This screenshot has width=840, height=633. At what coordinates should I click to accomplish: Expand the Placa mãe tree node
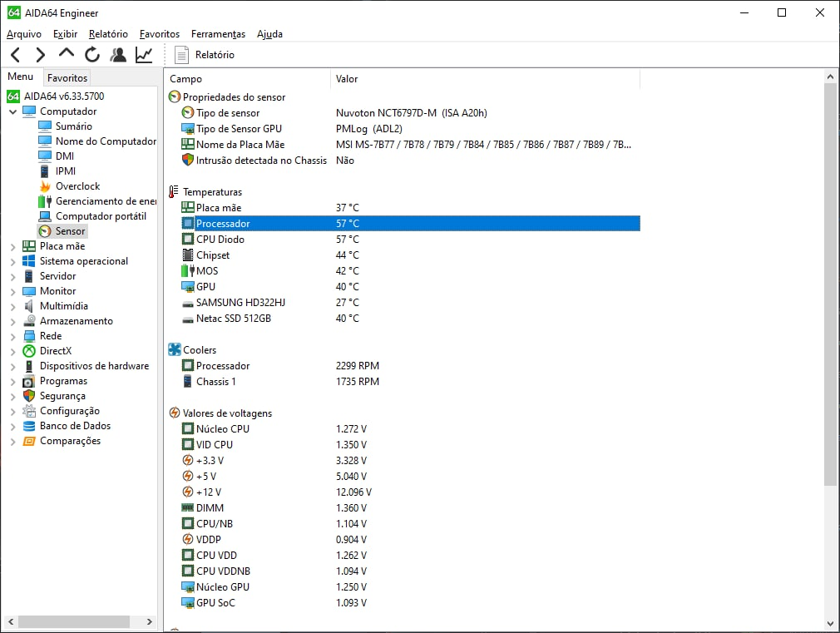[12, 246]
